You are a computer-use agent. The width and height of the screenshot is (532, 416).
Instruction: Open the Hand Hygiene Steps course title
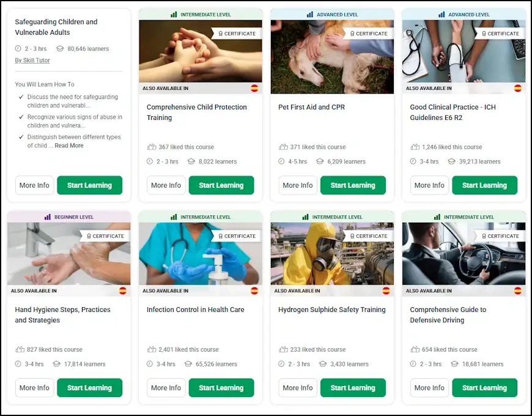click(x=62, y=315)
